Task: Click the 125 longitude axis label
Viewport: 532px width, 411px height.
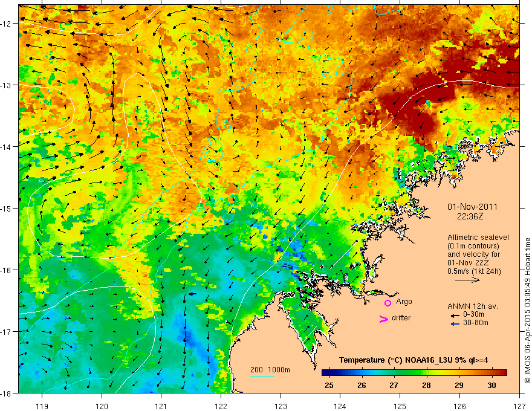Action: pyautogui.click(x=400, y=406)
